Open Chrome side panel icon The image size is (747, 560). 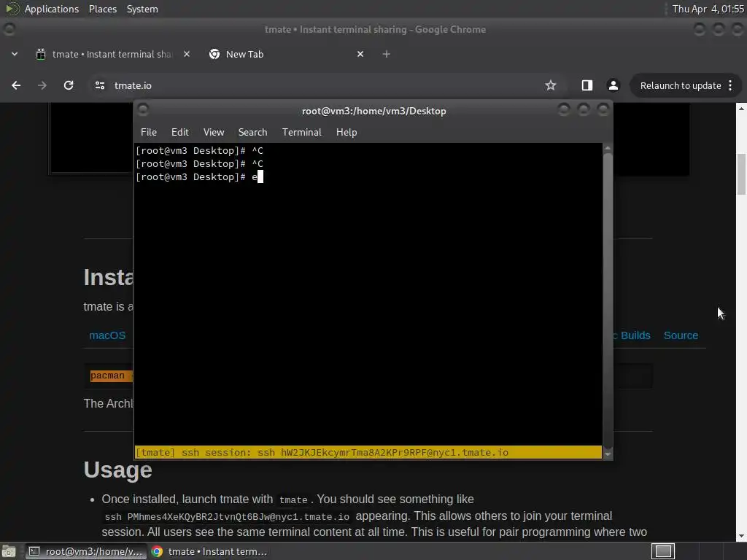[x=587, y=85]
